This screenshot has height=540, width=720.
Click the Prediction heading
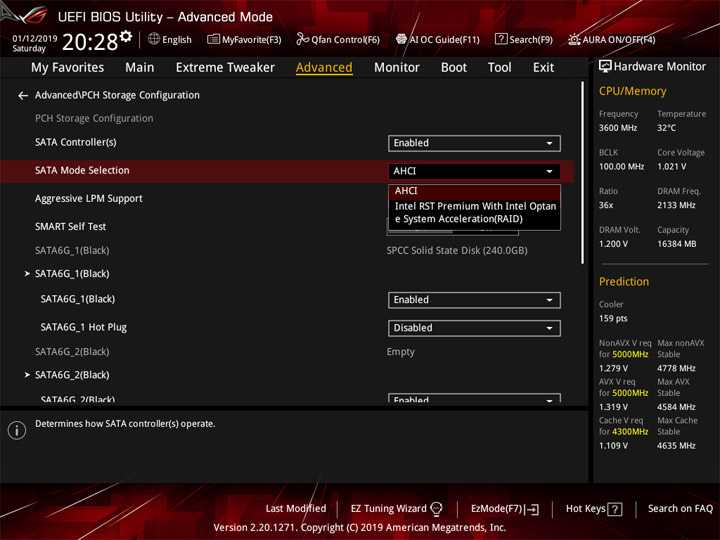click(624, 281)
